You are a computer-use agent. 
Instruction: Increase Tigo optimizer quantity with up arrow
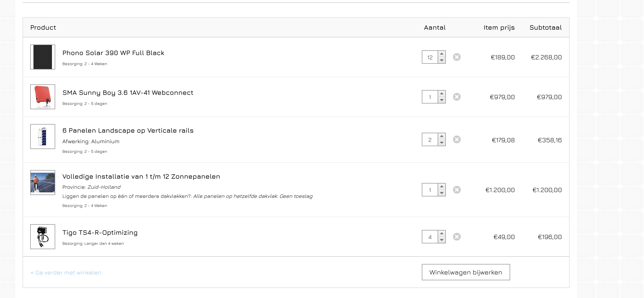(x=441, y=233)
